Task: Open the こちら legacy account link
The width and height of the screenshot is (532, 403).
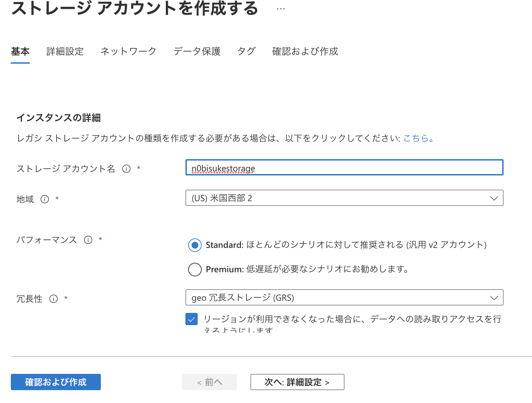Action: (418, 138)
